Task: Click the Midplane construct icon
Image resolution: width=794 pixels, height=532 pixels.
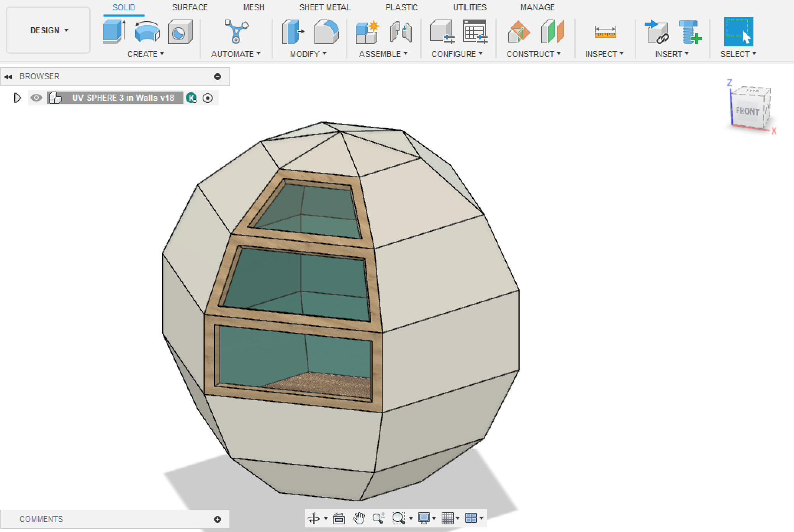Action: pos(553,32)
